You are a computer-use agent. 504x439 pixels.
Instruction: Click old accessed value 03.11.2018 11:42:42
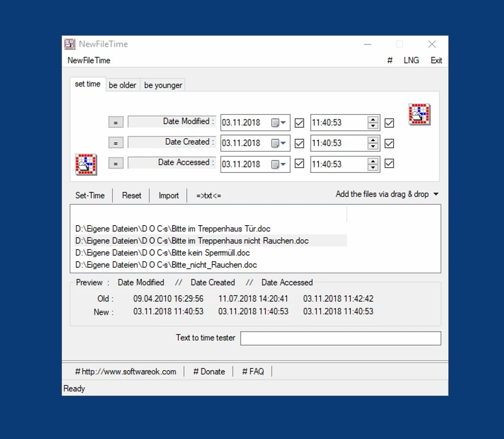338,299
